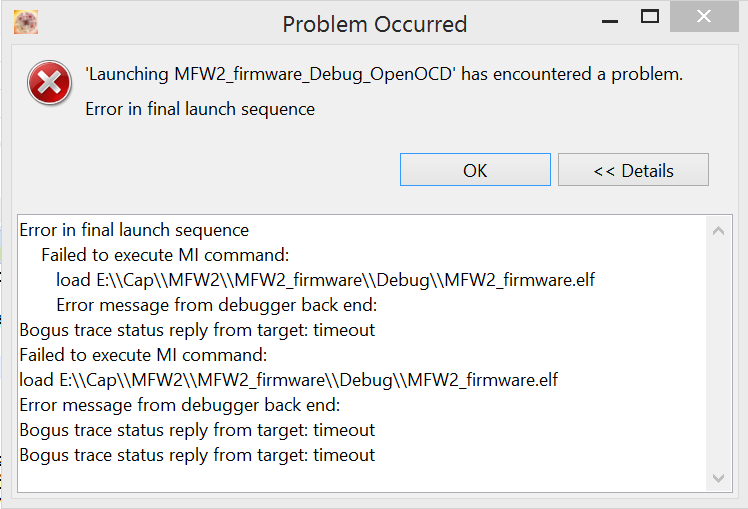Click the details scrollbar down arrow
Image resolution: width=748 pixels, height=509 pixels.
(718, 479)
